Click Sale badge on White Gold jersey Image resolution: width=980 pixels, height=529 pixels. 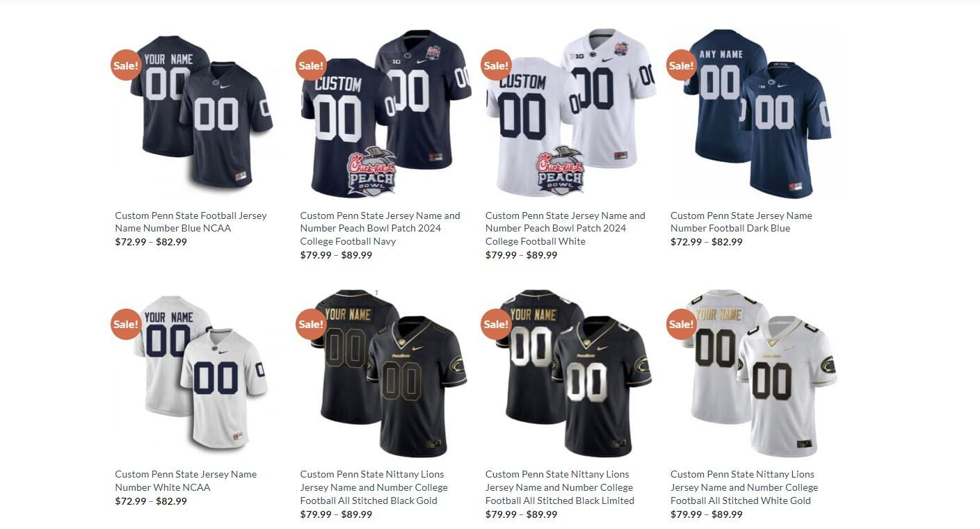coord(681,324)
